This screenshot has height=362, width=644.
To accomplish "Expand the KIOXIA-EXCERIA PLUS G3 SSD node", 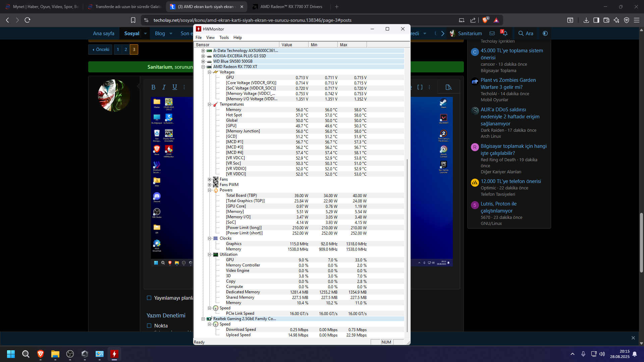I will (x=203, y=56).
